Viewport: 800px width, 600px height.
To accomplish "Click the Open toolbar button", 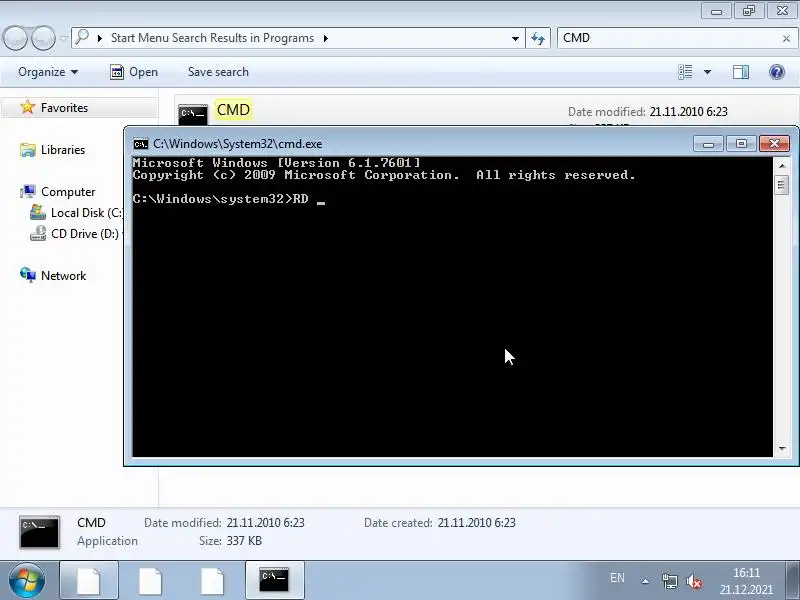I will pyautogui.click(x=134, y=72).
